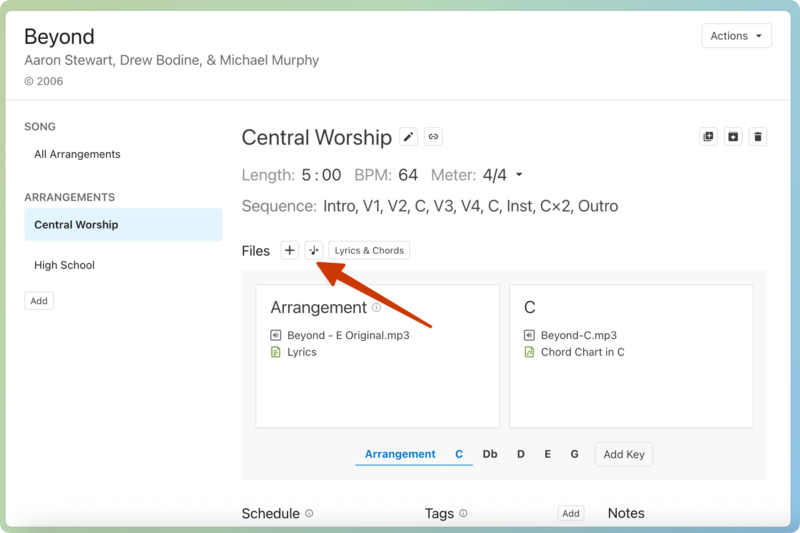Click the info icon beside Arrangement heading

(x=377, y=308)
